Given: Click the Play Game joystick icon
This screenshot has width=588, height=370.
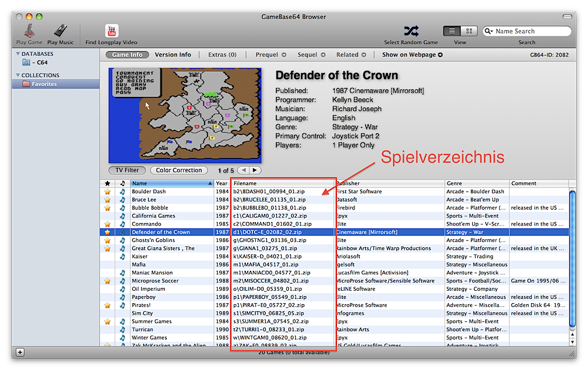Looking at the screenshot, I should [29, 31].
